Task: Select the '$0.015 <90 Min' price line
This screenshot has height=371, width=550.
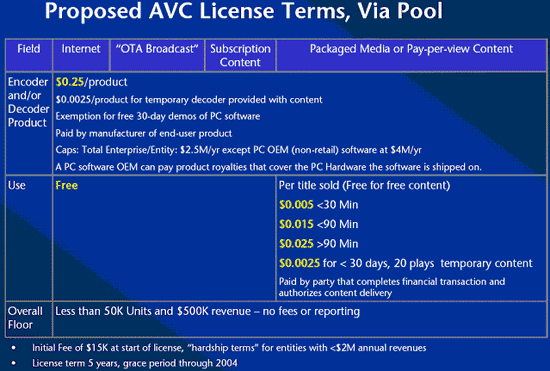Action: tap(318, 224)
